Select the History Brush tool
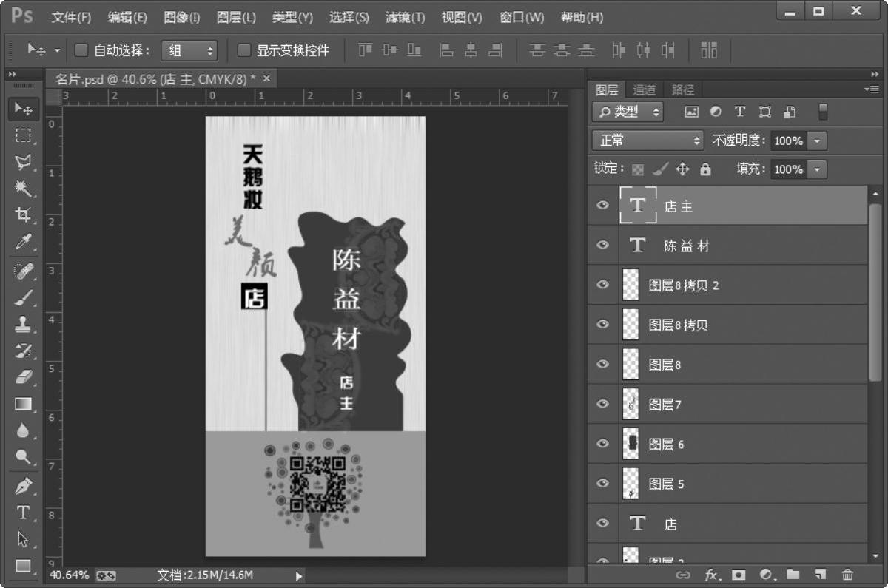This screenshot has width=888, height=588. [24, 351]
